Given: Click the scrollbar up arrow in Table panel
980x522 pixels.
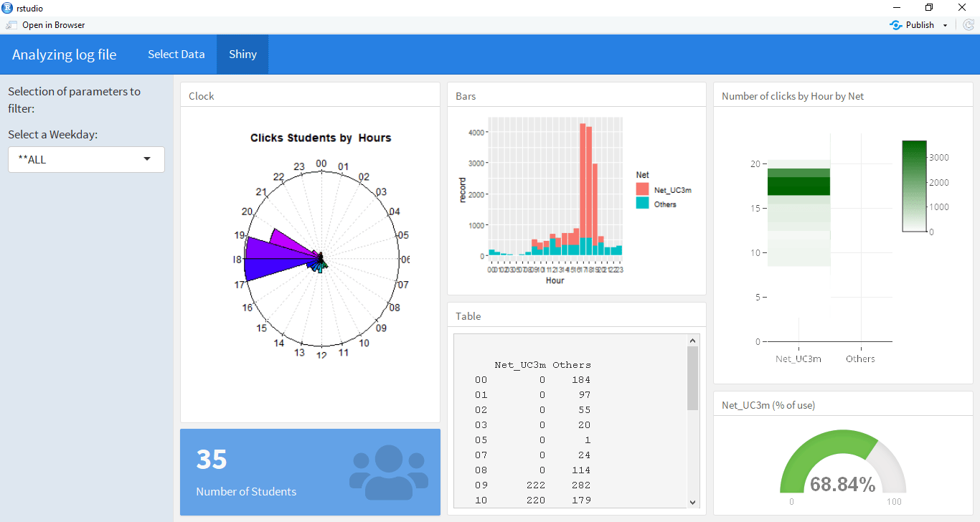Looking at the screenshot, I should [692, 339].
